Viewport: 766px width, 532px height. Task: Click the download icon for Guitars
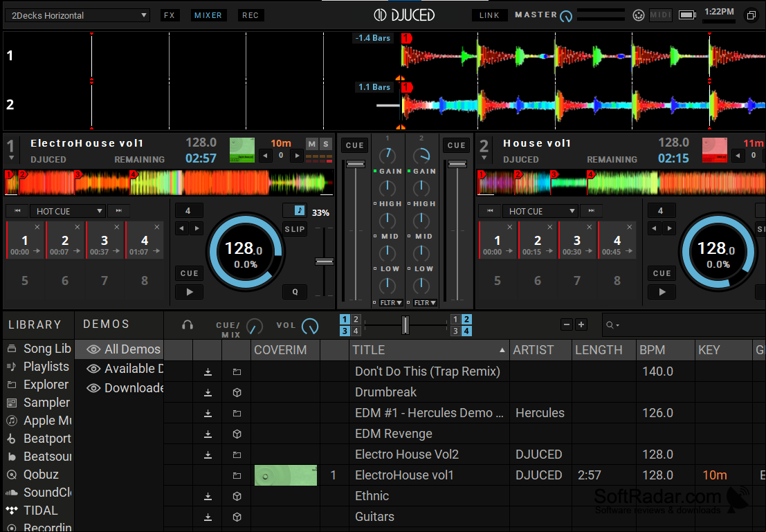click(x=208, y=517)
